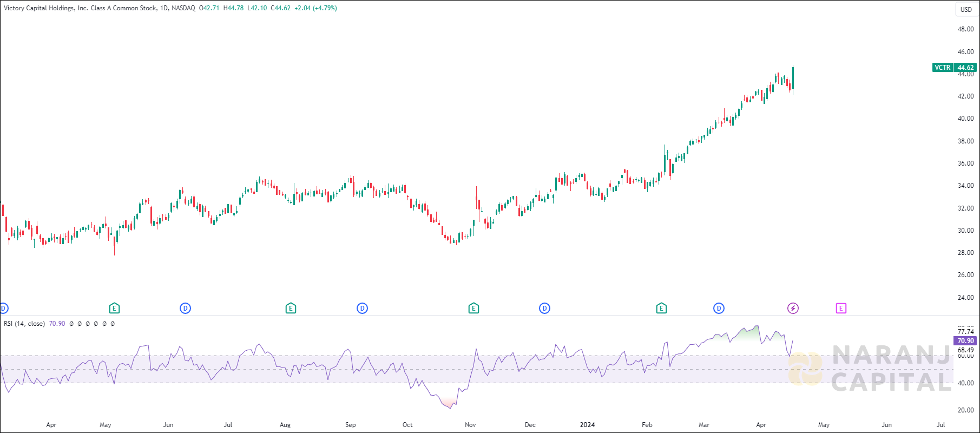This screenshot has height=433, width=980.
Task: Click 32.00 on the price axis
Action: pos(965,208)
